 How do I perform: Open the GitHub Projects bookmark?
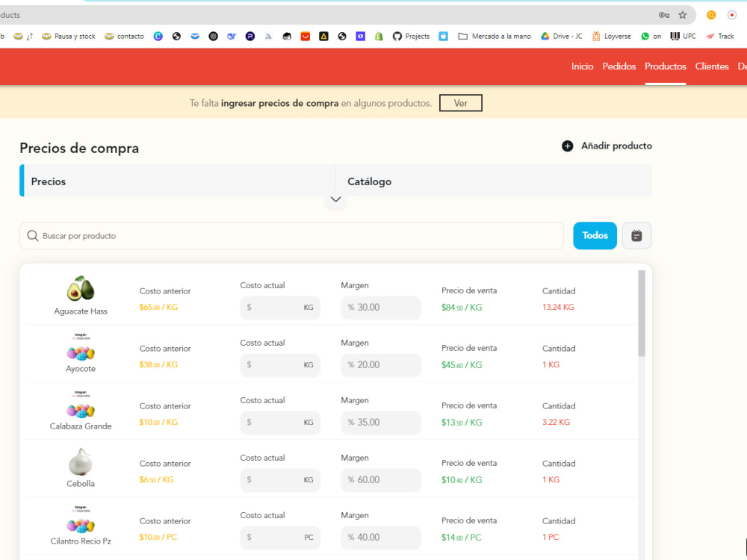[x=411, y=36]
